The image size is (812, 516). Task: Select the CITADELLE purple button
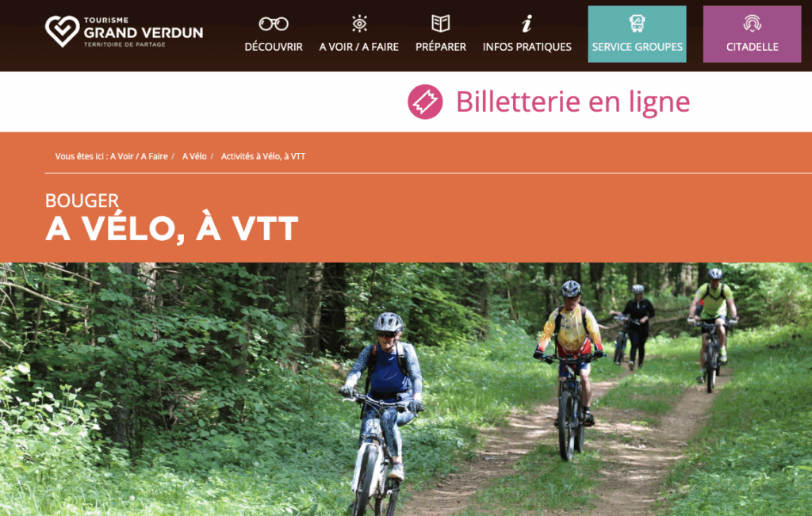pos(752,34)
